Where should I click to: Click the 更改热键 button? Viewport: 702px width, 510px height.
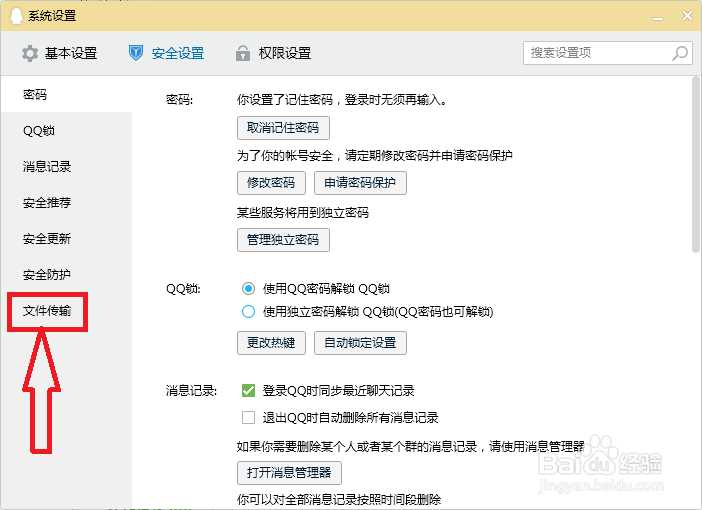pyautogui.click(x=271, y=343)
